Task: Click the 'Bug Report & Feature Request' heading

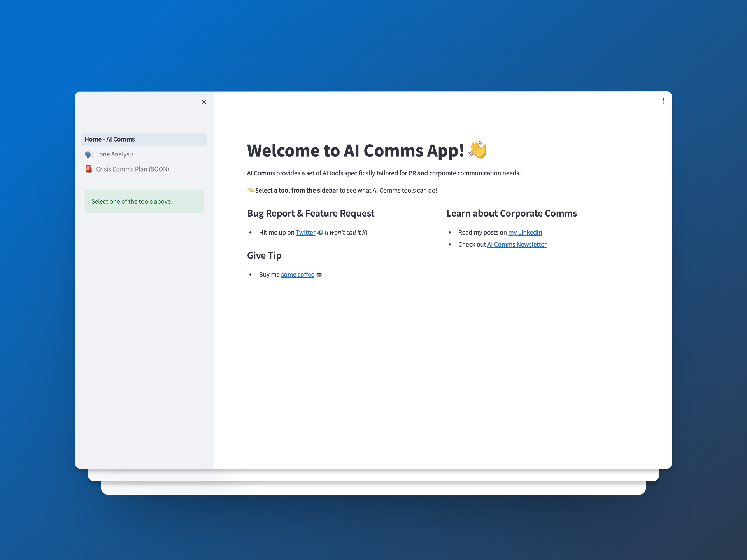Action: [310, 213]
